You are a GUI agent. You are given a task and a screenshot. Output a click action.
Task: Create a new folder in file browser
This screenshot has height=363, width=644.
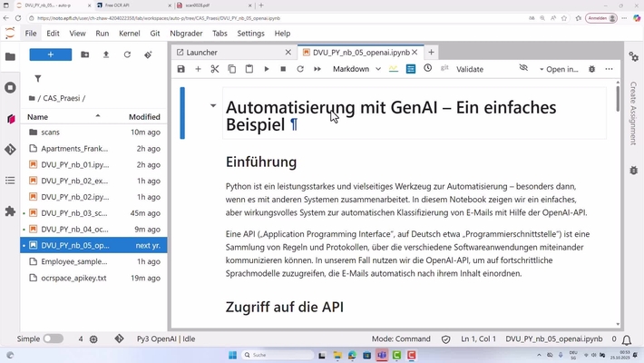point(85,54)
